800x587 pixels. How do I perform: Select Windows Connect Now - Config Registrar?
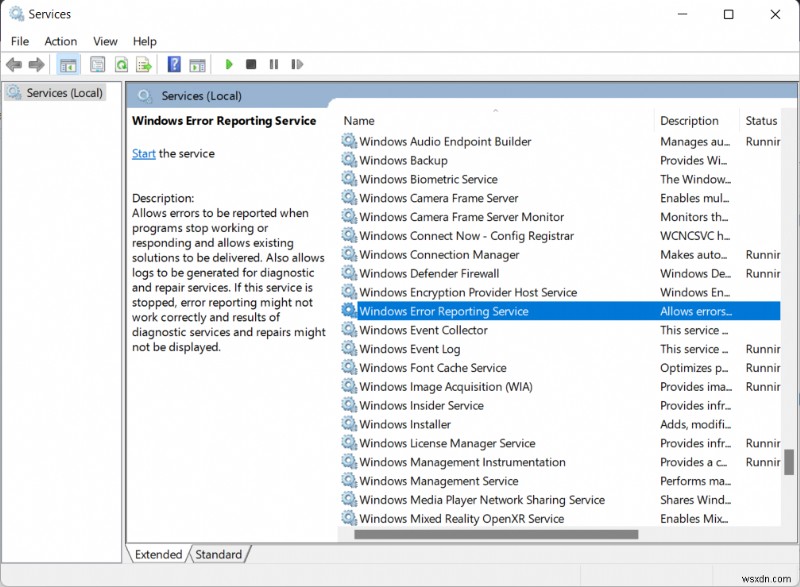[560, 236]
